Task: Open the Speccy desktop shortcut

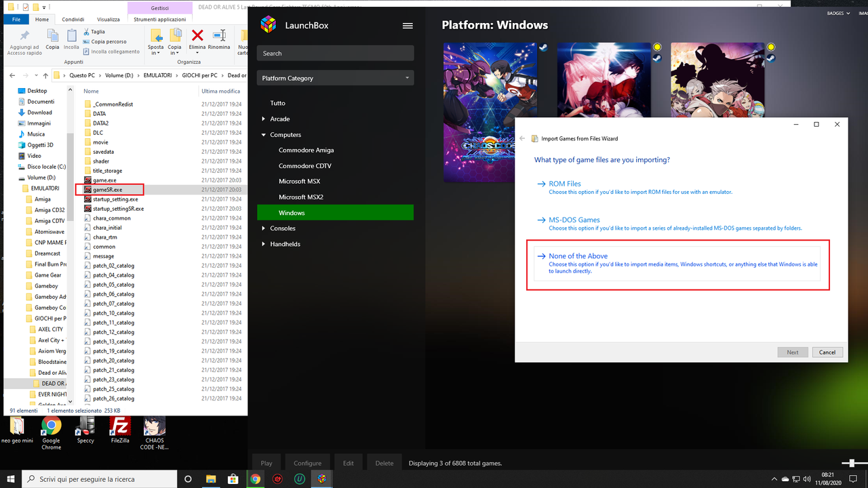Action: (x=85, y=430)
